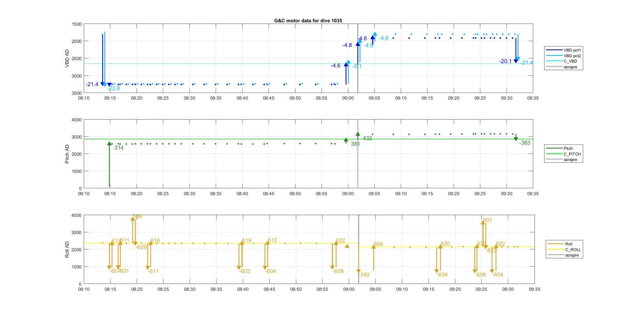
Task: Click the light blue "-4.8" data label
Action: 384,38
